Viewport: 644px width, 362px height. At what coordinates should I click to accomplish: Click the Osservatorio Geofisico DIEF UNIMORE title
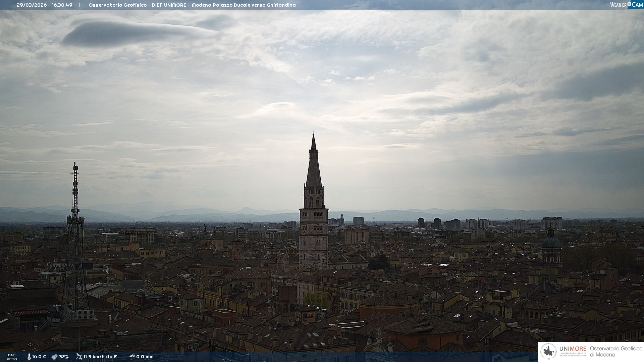[192, 5]
